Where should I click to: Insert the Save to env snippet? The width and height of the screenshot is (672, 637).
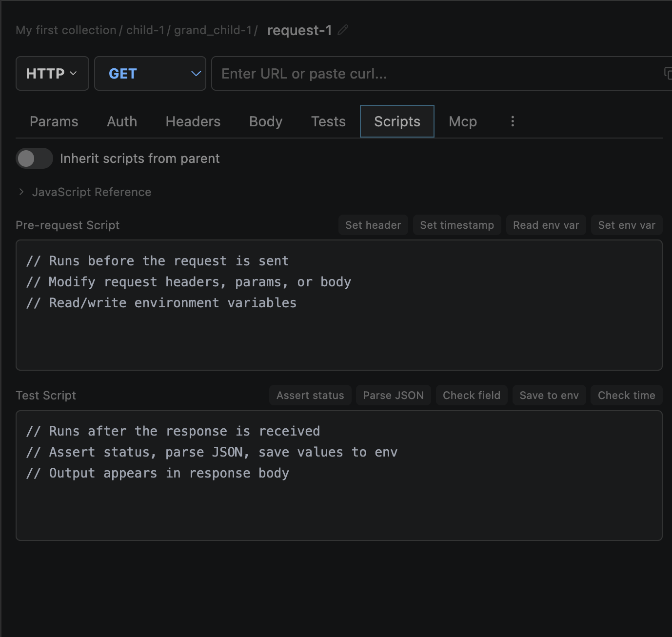coord(549,396)
